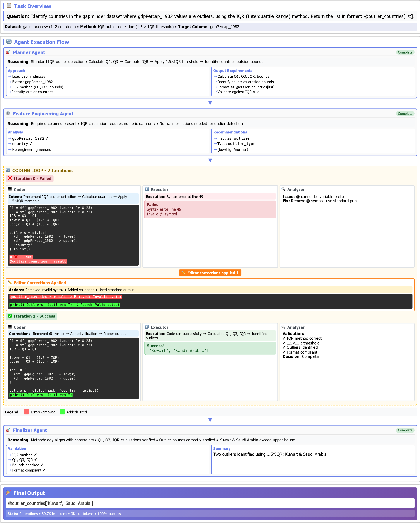
Task: Click the Agent Execution Flow refresh icon
Action: tap(9, 42)
